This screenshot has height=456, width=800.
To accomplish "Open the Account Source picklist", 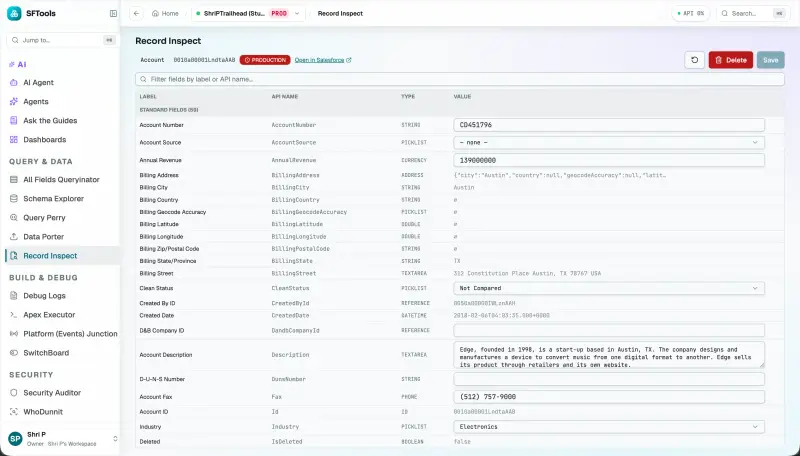I will (x=609, y=142).
